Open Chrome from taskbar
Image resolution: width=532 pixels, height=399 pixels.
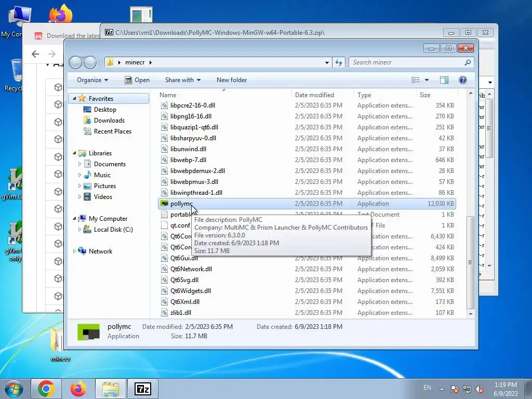[x=46, y=389]
